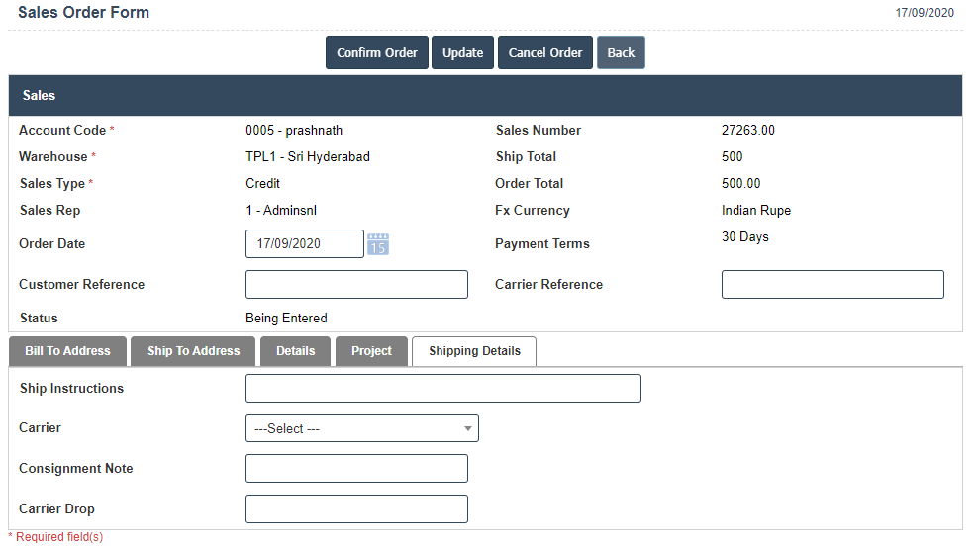Expand the Carrier dropdown list
This screenshot has height=551, width=980.
coord(361,429)
